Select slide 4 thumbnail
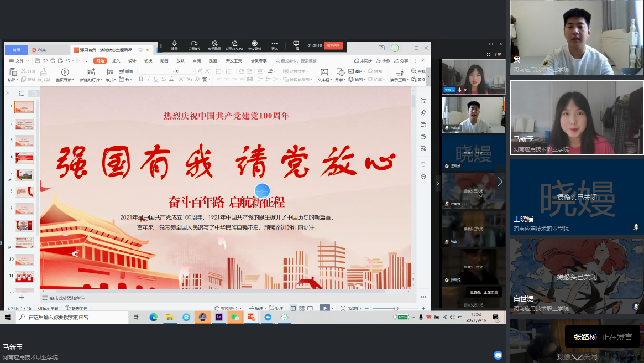Viewport: 644px width, 363px height. (x=24, y=158)
